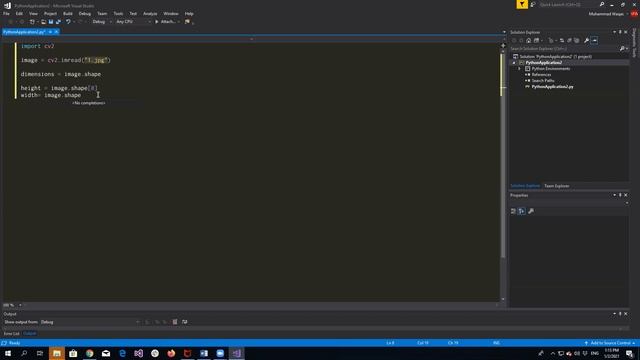Click the Alphabetical sort icon in Properties
This screenshot has height=360, width=640.
(x=522, y=211)
